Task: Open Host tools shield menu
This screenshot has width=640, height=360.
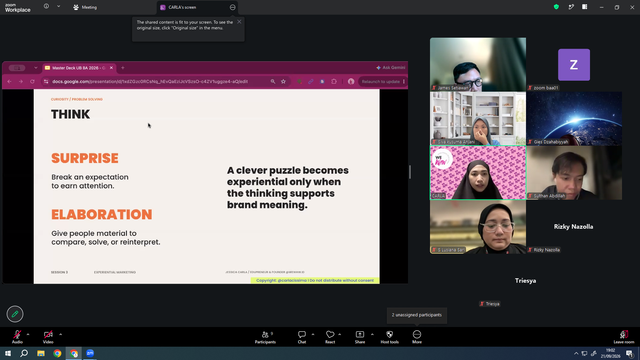Action: [389, 337]
